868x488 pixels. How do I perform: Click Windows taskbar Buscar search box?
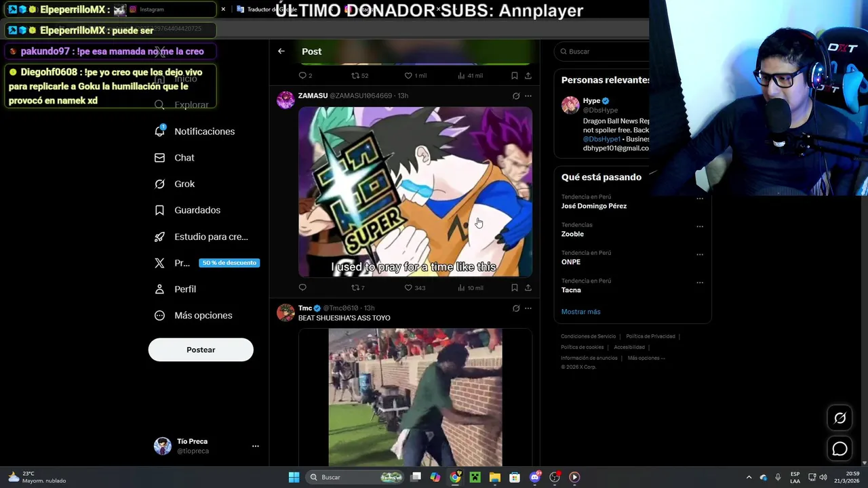click(355, 477)
